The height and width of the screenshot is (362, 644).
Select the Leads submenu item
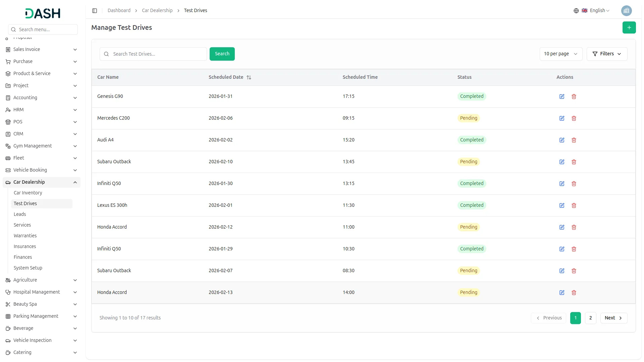click(x=20, y=215)
